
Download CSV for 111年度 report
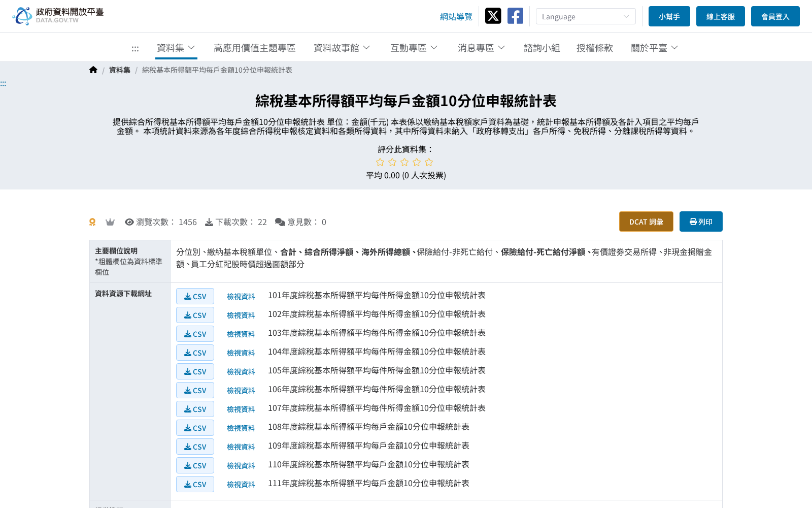pos(195,484)
